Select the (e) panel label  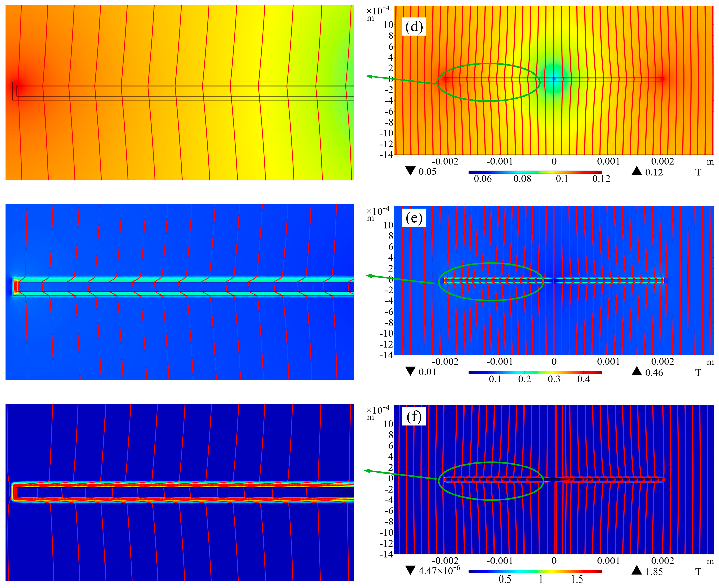click(414, 218)
